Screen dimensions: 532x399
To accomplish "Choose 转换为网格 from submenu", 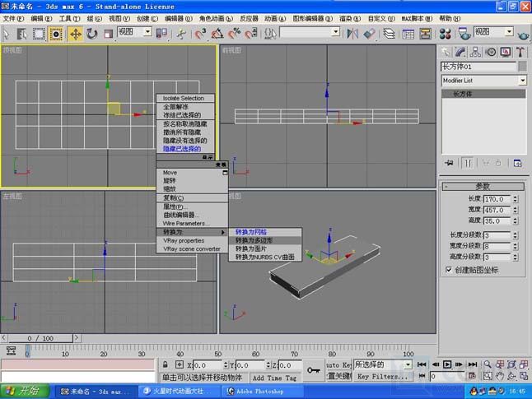I will pyautogui.click(x=265, y=232).
